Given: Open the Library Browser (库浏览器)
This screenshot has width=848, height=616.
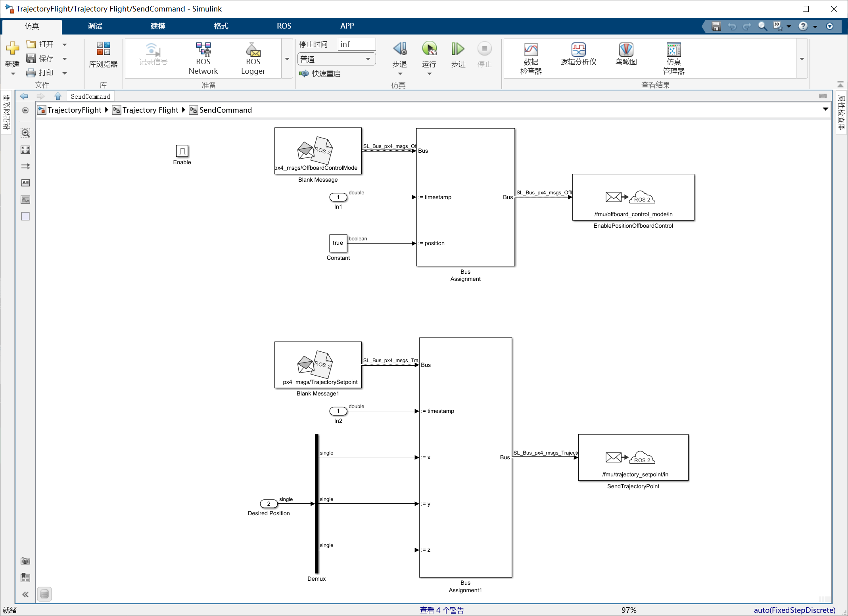Looking at the screenshot, I should click(x=103, y=55).
